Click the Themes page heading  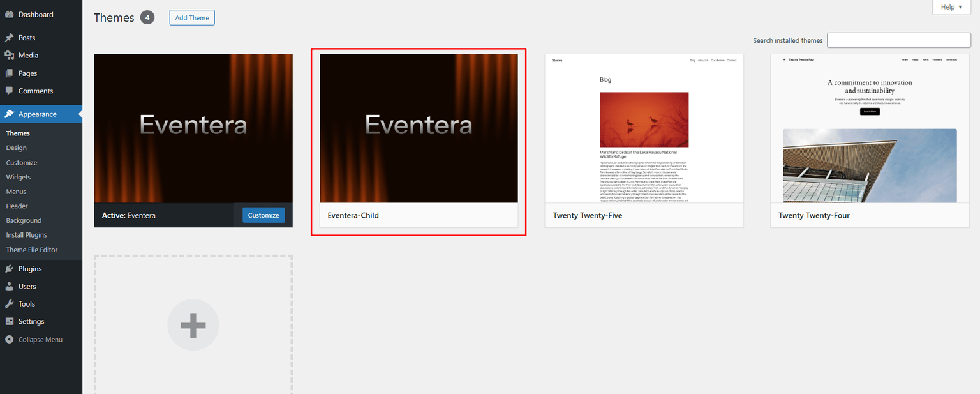(114, 17)
